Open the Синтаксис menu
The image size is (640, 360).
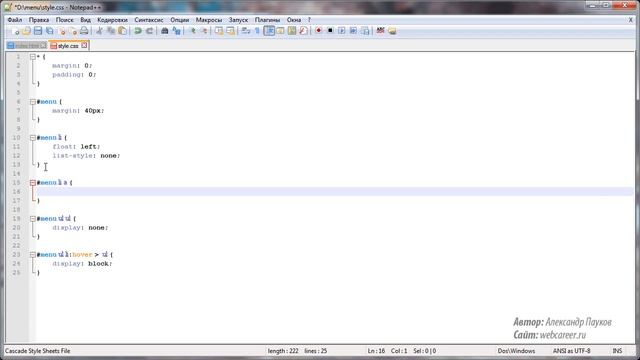pos(149,20)
